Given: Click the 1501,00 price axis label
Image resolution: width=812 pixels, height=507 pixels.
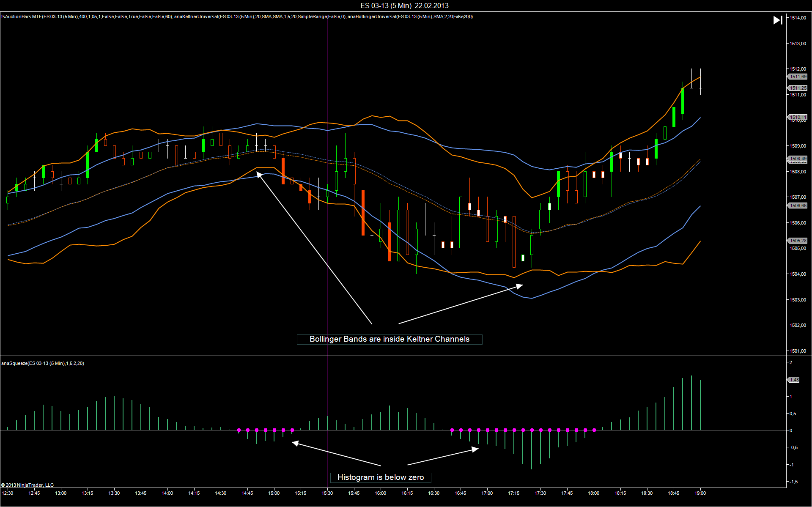Looking at the screenshot, I should pyautogui.click(x=798, y=351).
